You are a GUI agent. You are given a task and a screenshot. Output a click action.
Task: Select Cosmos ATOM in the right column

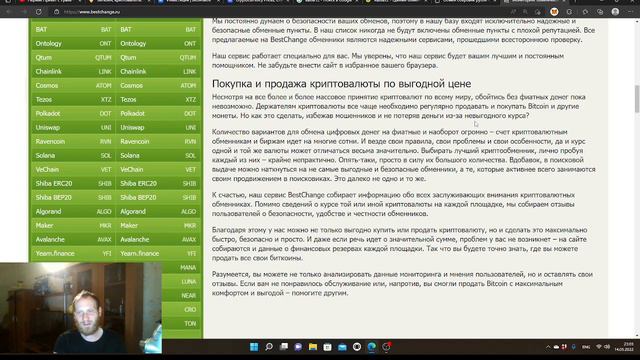click(x=158, y=85)
